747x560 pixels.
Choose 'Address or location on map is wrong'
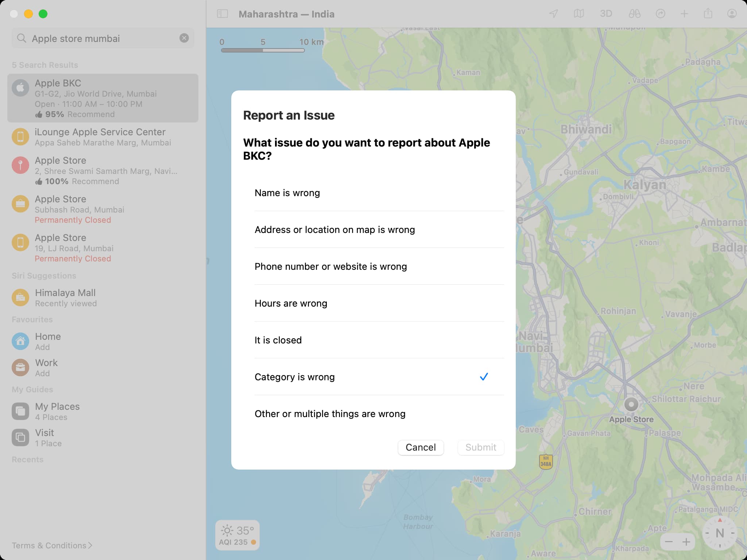click(379, 230)
